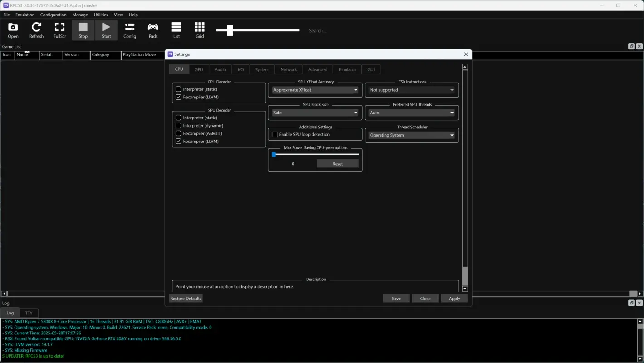Stop the running emulation
The width and height of the screenshot is (644, 363).
tap(83, 30)
